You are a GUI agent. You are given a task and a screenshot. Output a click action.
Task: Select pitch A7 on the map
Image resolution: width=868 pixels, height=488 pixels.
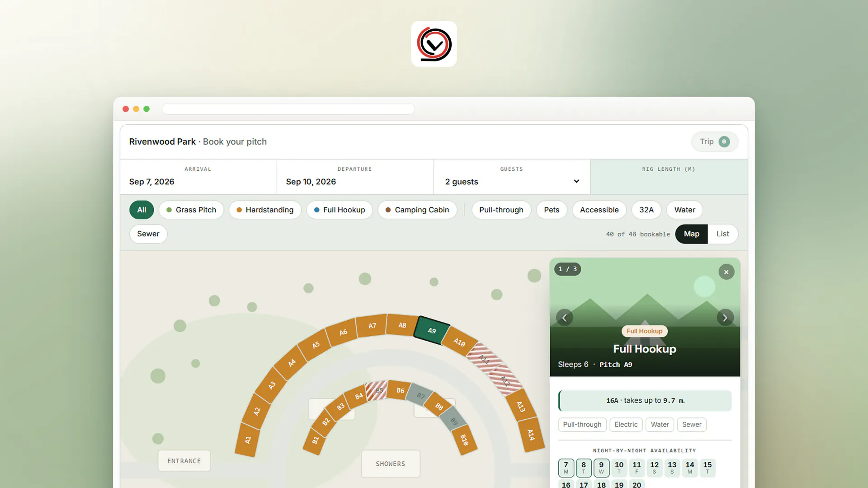[372, 326]
